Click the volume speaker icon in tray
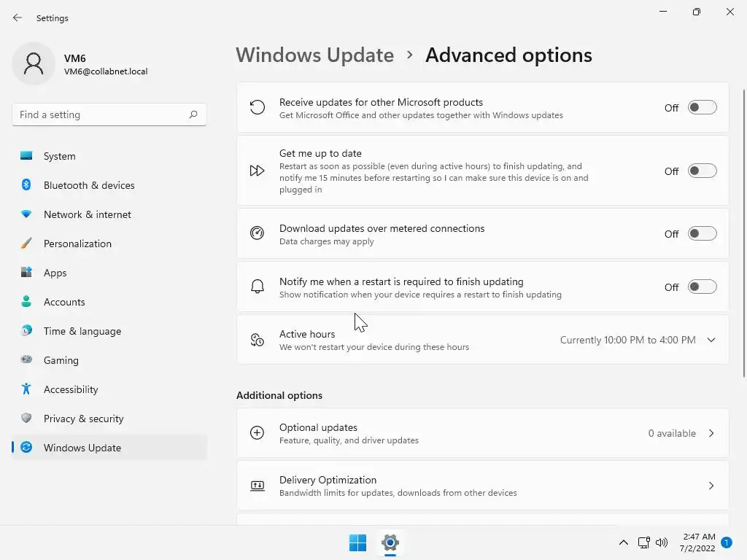This screenshot has height=560, width=747. 661,542
